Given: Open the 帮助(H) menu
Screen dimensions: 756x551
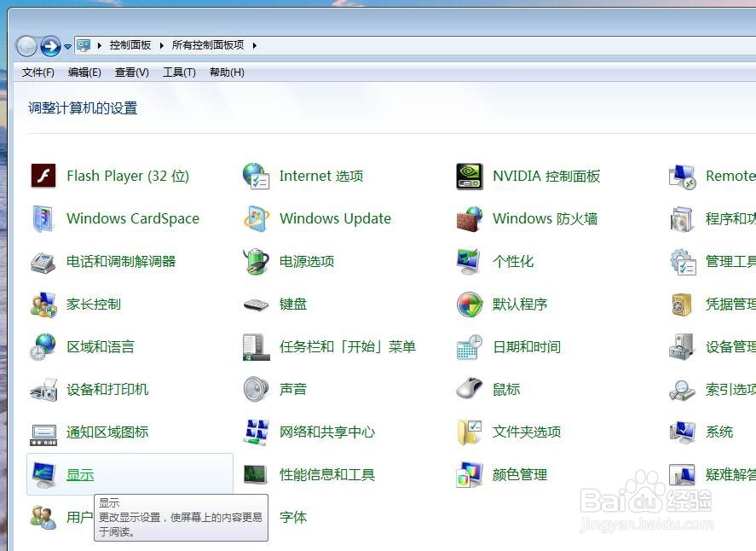Looking at the screenshot, I should point(227,72).
